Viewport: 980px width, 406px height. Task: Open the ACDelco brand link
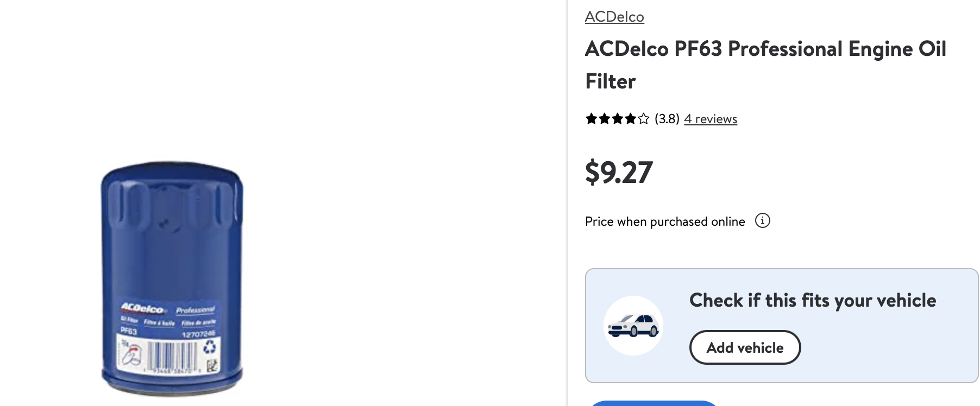click(614, 17)
